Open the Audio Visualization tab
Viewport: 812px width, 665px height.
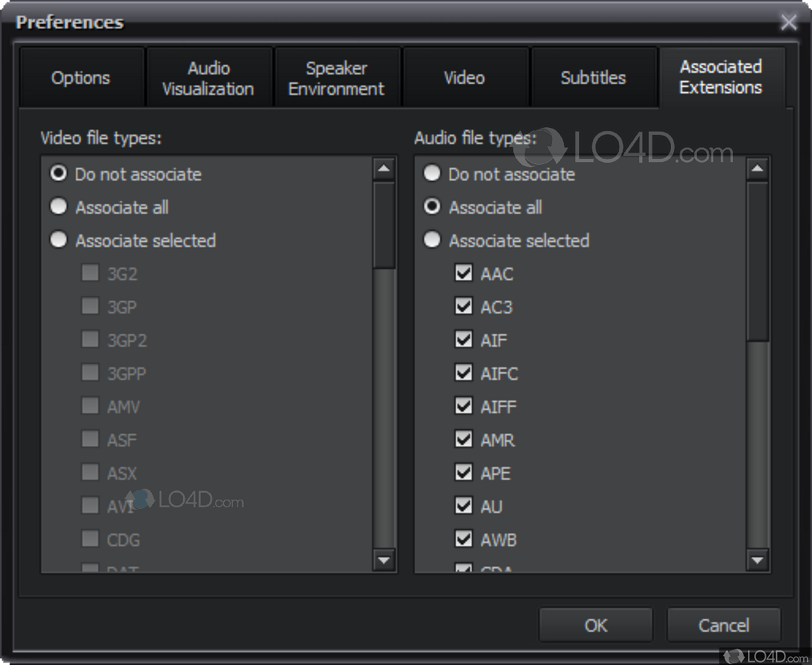[x=209, y=77]
